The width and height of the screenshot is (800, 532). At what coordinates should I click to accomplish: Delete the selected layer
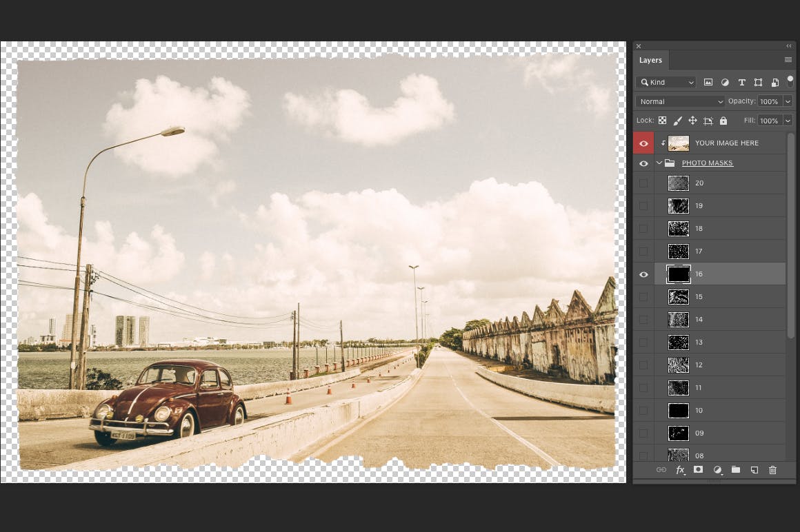click(x=772, y=469)
